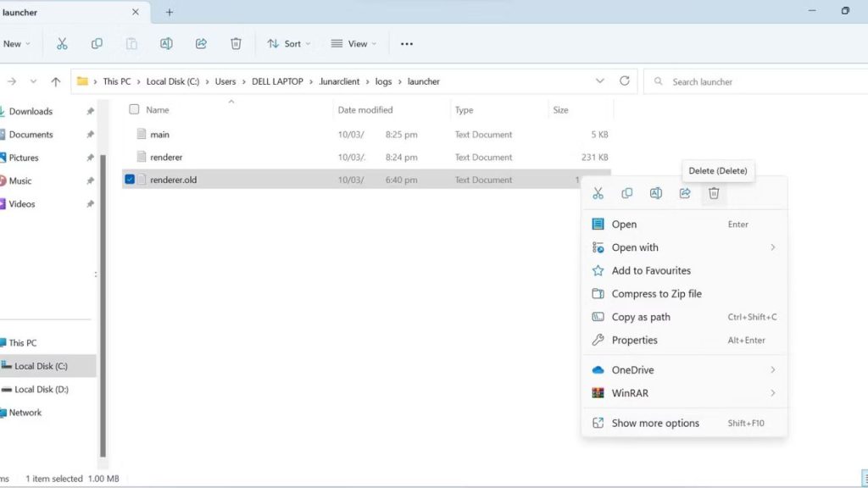The width and height of the screenshot is (868, 488).
Task: Check the selection box on the main file
Action: click(130, 134)
